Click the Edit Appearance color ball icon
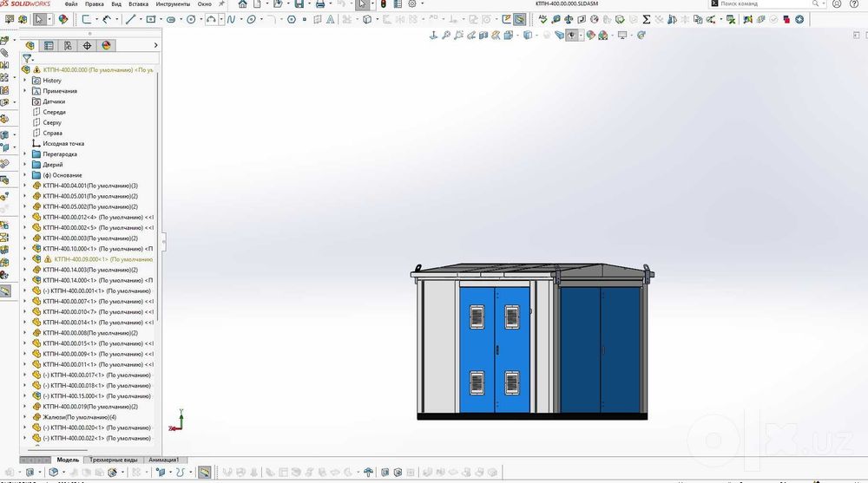Image resolution: width=868 pixels, height=483 pixels. (591, 35)
